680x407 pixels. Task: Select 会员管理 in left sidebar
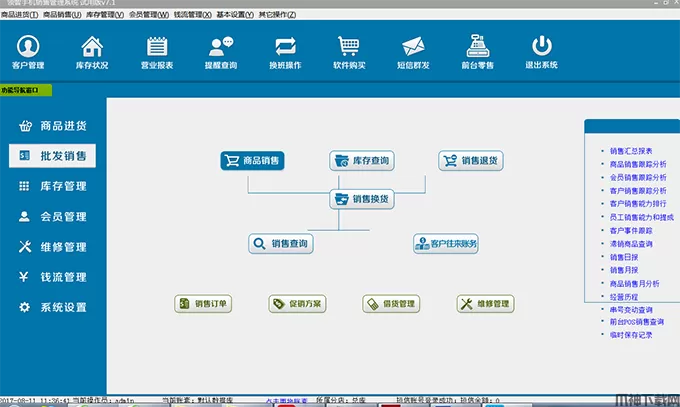(x=52, y=217)
